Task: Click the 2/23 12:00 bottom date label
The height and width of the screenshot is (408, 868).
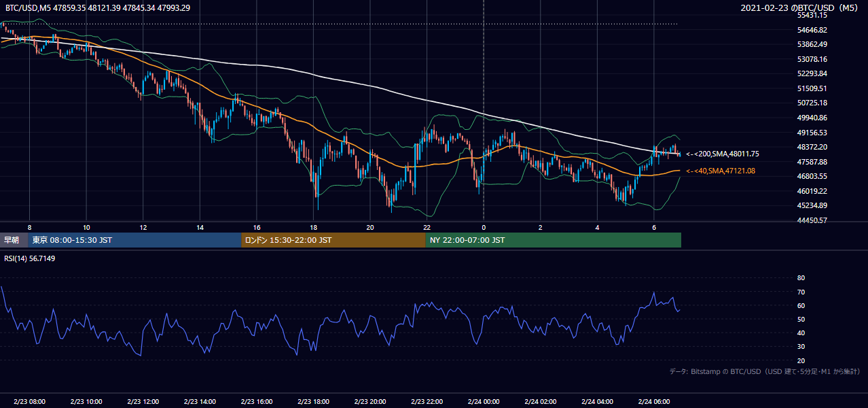Action: [143, 401]
